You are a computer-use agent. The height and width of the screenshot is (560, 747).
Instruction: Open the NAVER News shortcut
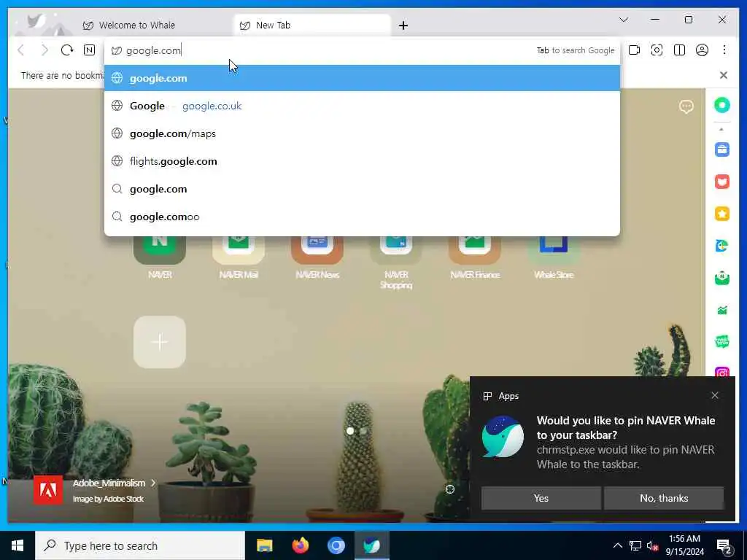tap(317, 257)
